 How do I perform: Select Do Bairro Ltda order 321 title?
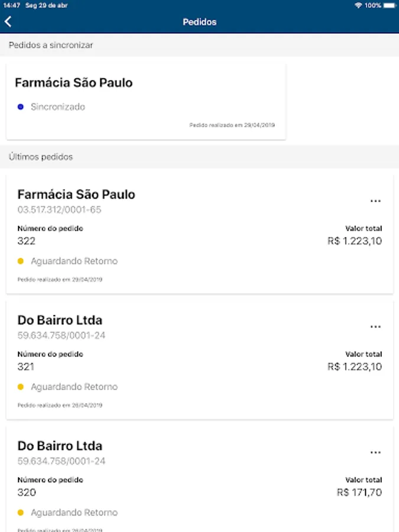[60, 320]
